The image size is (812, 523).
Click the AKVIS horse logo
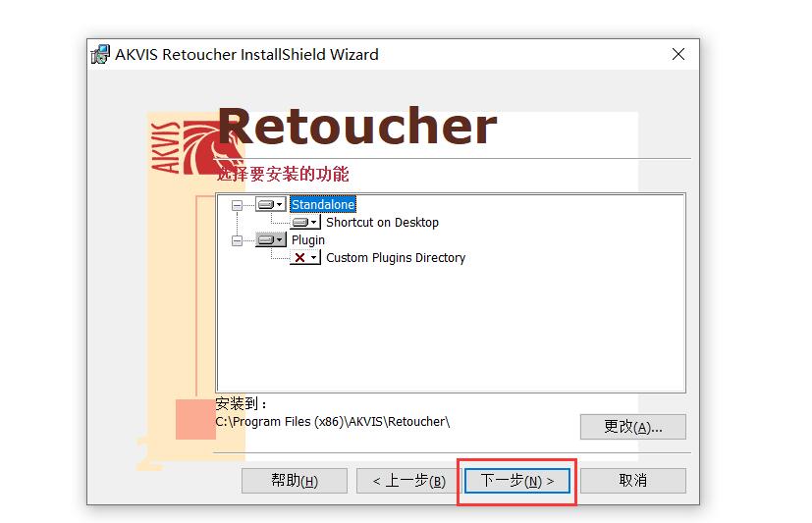(198, 147)
